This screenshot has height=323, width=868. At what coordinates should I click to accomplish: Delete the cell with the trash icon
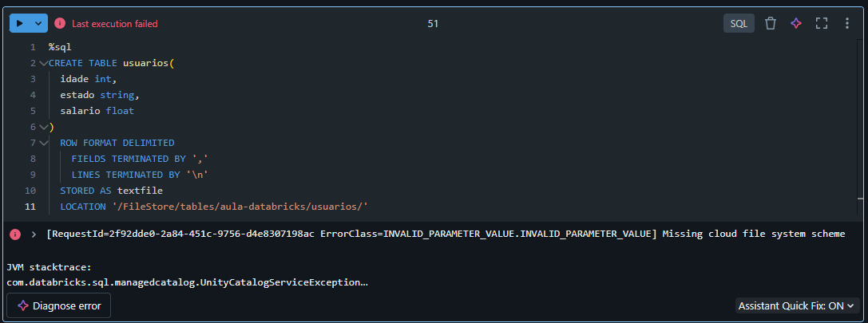771,23
